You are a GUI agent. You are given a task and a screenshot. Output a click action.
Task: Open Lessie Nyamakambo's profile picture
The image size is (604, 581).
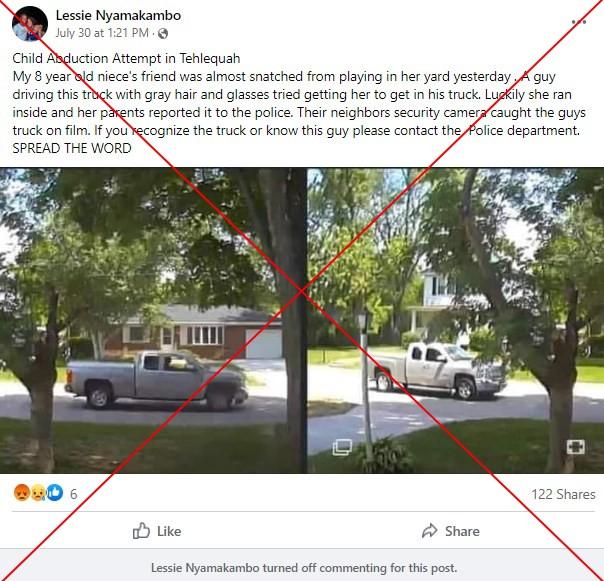(x=30, y=24)
